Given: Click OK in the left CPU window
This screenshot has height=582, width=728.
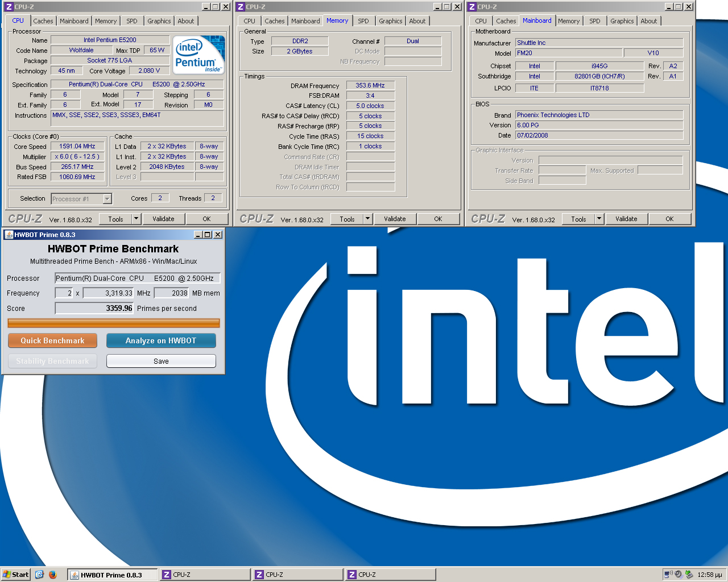Looking at the screenshot, I should [206, 219].
